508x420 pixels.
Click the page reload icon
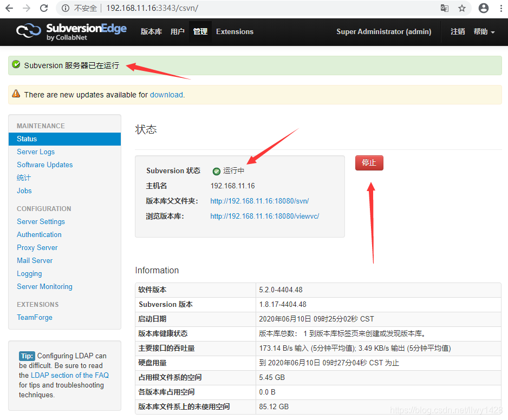[x=44, y=9]
